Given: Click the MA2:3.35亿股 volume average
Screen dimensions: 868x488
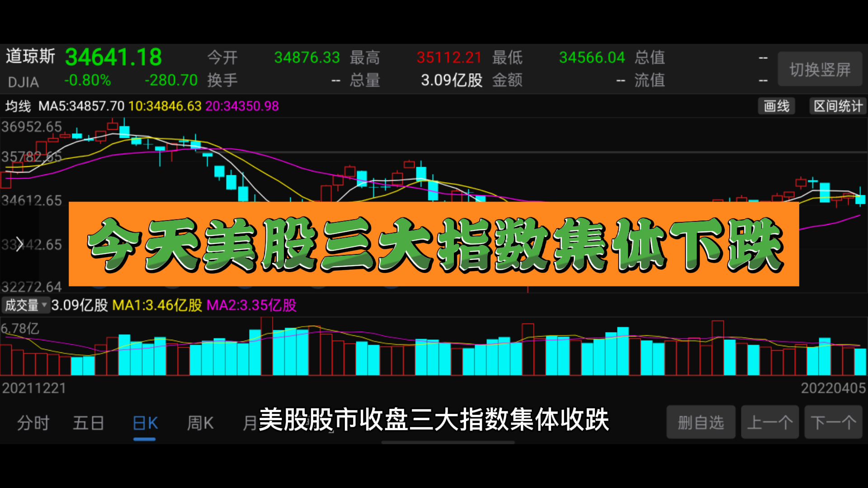Looking at the screenshot, I should (251, 305).
